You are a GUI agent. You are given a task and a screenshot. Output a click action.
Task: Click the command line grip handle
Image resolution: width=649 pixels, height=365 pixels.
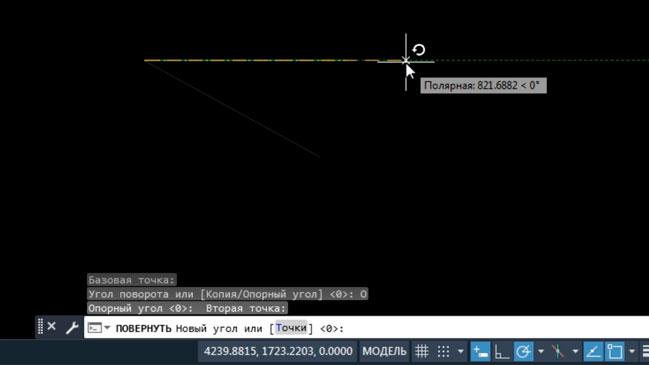click(40, 327)
